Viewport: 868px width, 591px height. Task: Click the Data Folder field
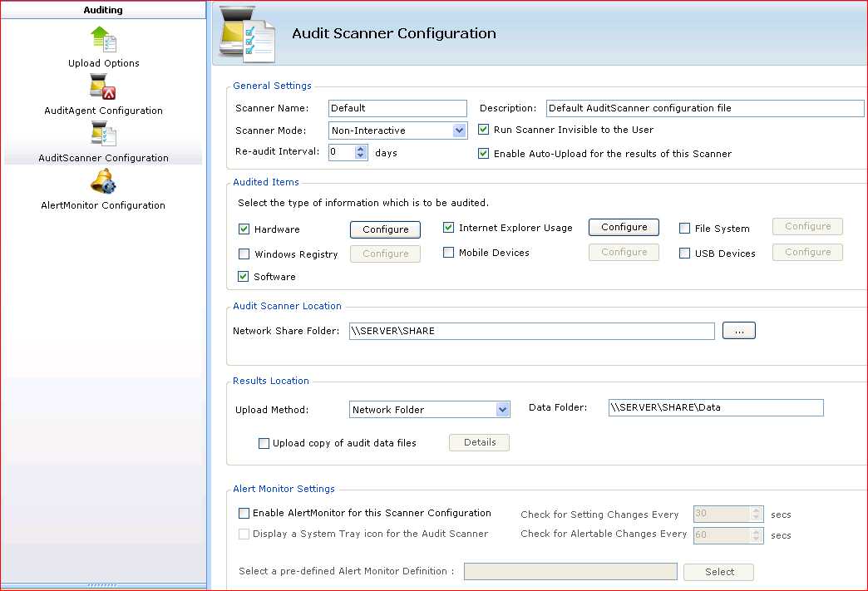pyautogui.click(x=716, y=407)
